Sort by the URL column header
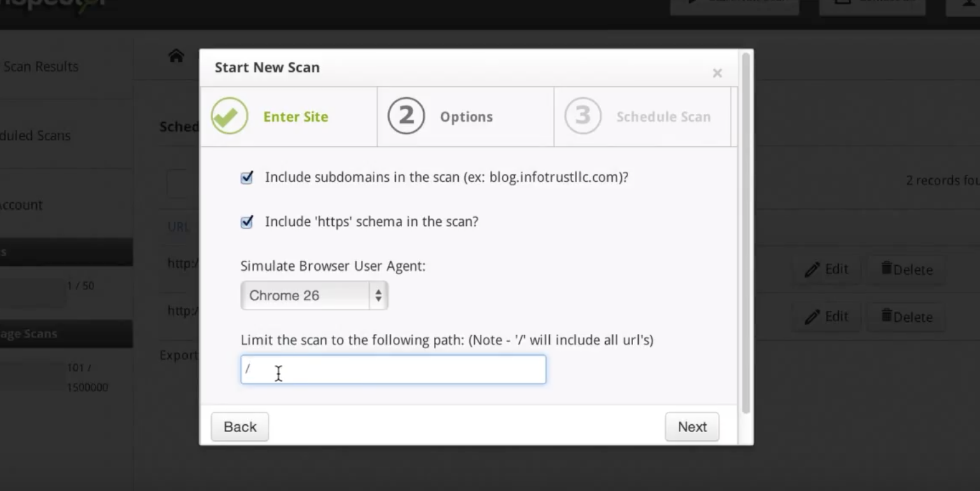 coord(178,226)
